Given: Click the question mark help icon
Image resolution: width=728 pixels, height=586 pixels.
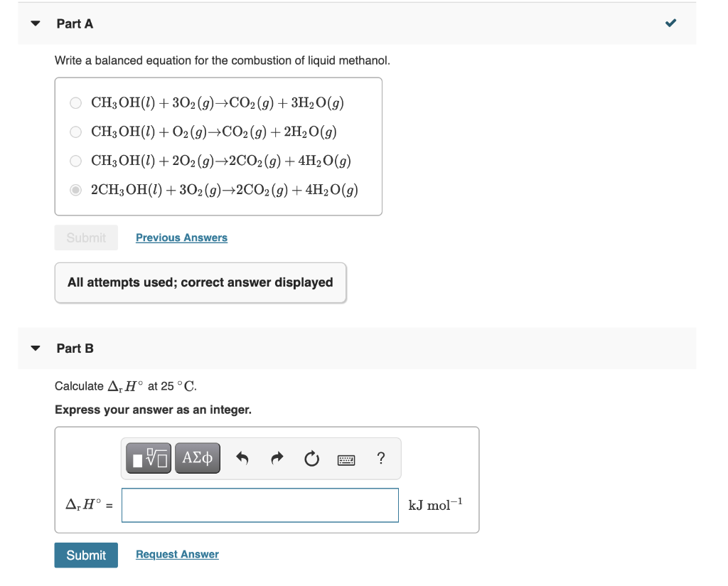Looking at the screenshot, I should (x=380, y=459).
